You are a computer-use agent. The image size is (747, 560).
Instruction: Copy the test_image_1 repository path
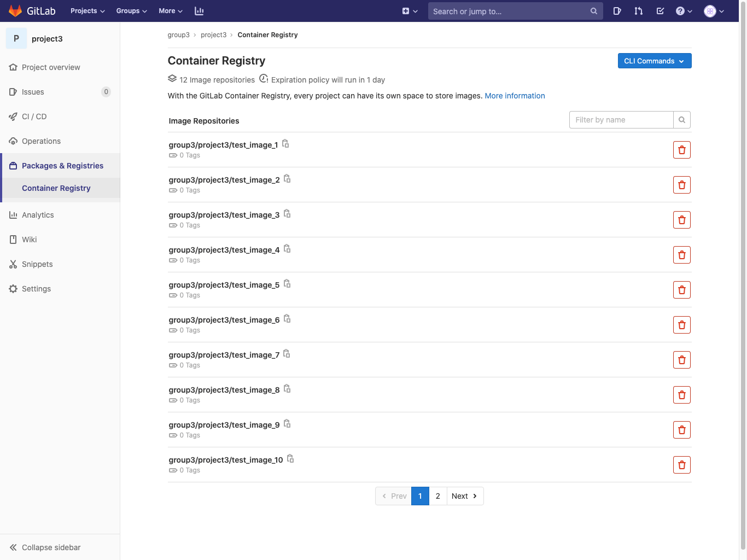[285, 144]
